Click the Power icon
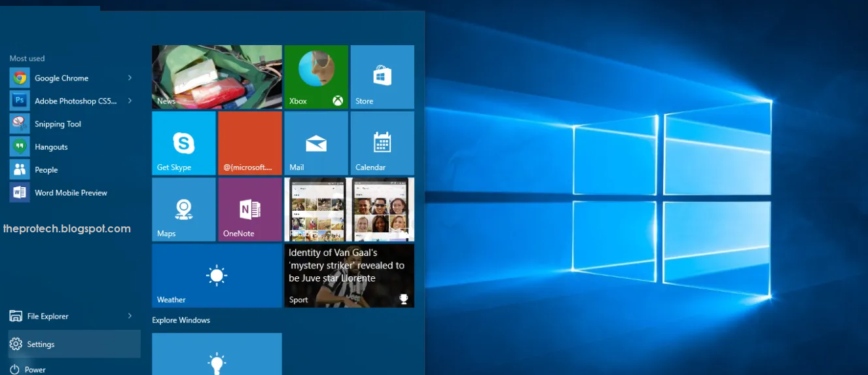This screenshot has height=375, width=868. tap(15, 370)
